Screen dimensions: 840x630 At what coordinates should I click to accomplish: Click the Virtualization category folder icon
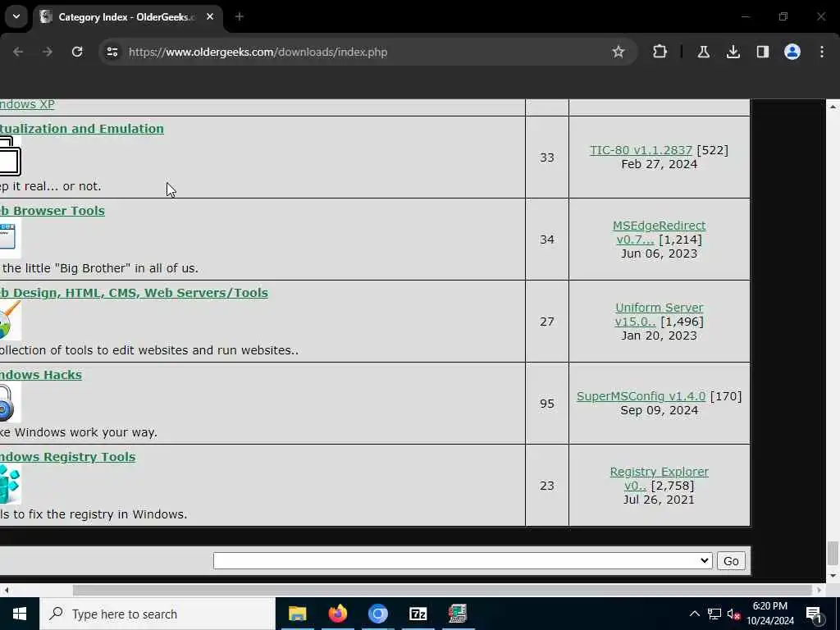tap(10, 157)
